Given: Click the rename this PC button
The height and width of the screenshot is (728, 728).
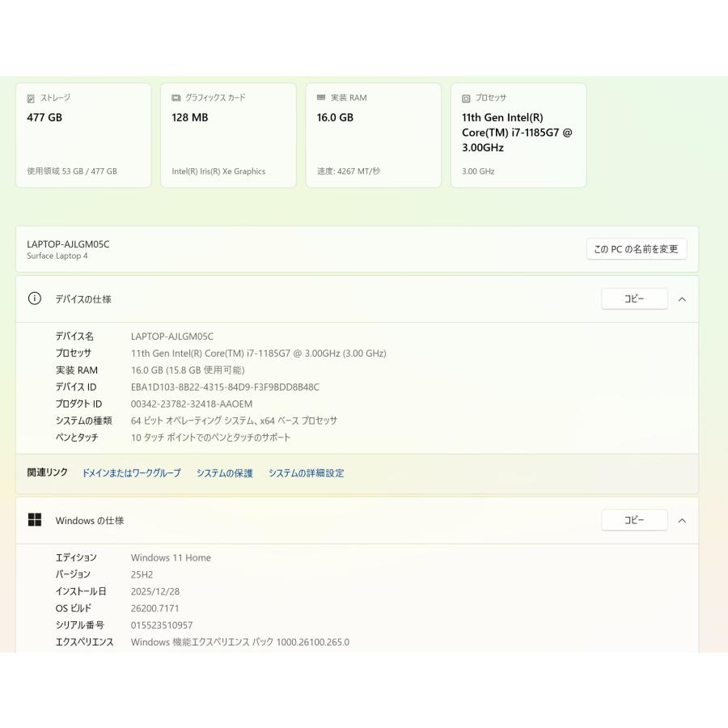Looking at the screenshot, I should 636,249.
